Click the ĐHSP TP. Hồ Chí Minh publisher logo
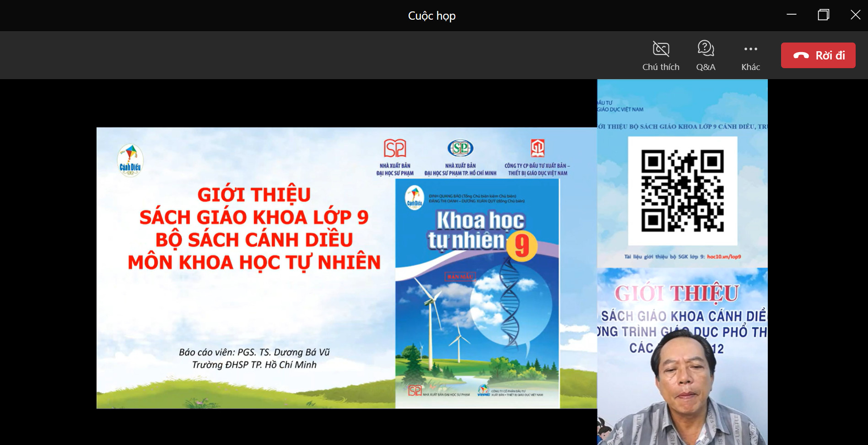This screenshot has height=445, width=868. pyautogui.click(x=460, y=148)
